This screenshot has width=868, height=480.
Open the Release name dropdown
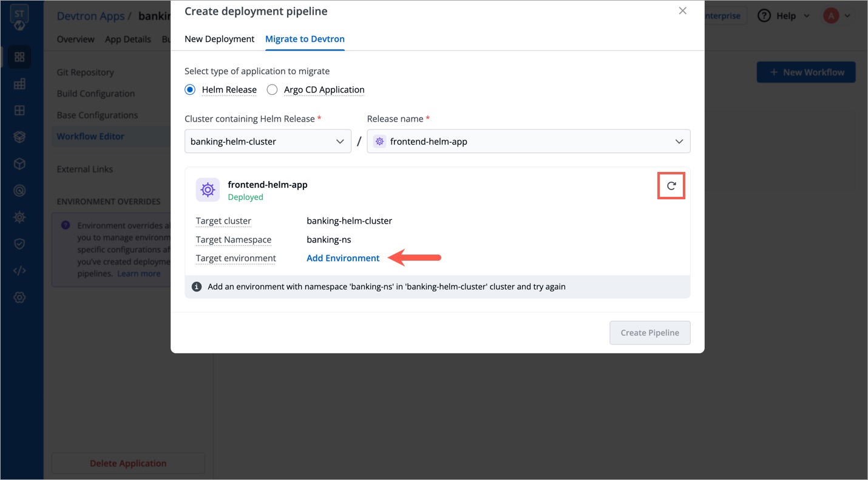tap(528, 142)
